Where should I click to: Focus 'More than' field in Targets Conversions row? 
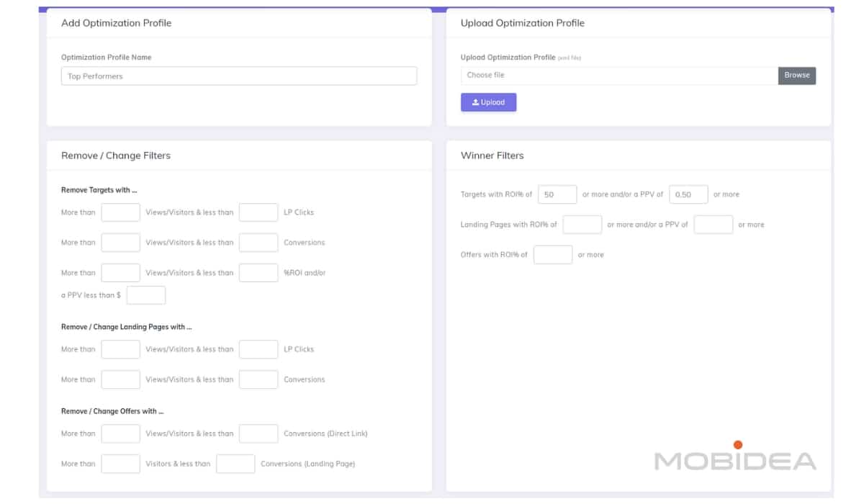(x=121, y=243)
